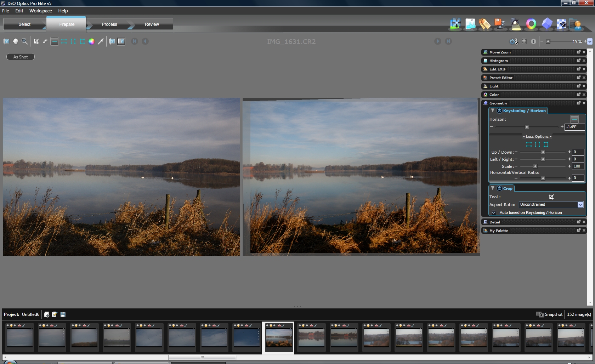Collapse the Keystoning / Horizon section
Image resolution: width=595 pixels, height=364 pixels.
[493, 110]
